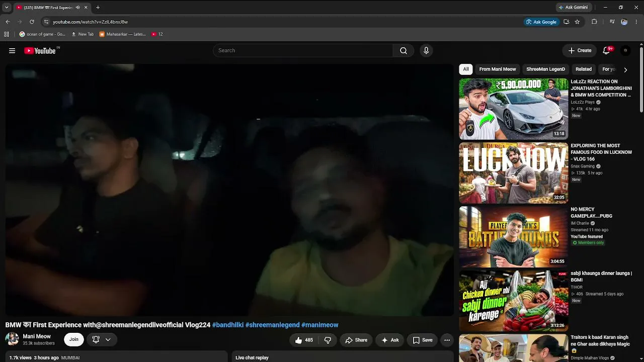Screen dimensions: 644x362
Task: Select the 'ShreeMan LegenD' chip
Action: coord(545,69)
